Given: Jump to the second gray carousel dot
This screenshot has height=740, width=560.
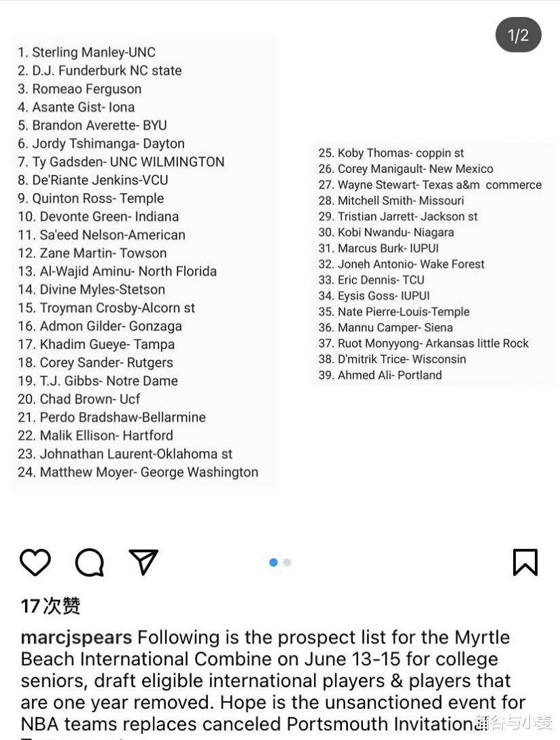Looking at the screenshot, I should pyautogui.click(x=287, y=562).
